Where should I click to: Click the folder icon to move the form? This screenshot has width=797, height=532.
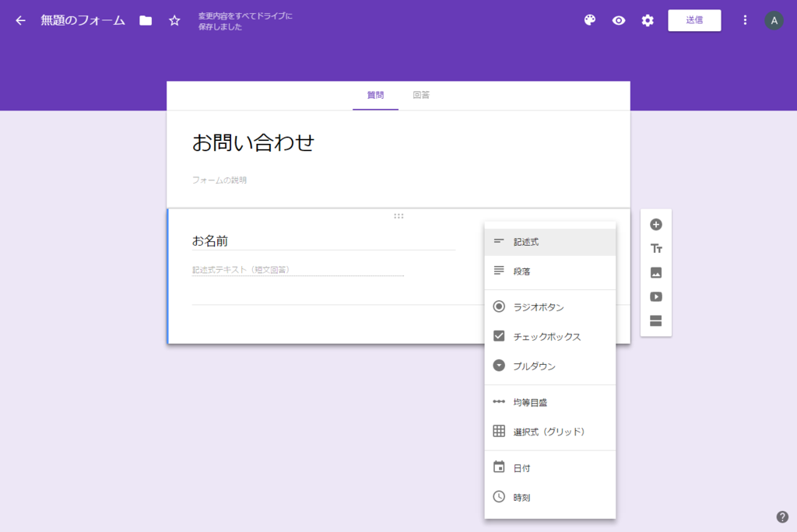point(146,20)
